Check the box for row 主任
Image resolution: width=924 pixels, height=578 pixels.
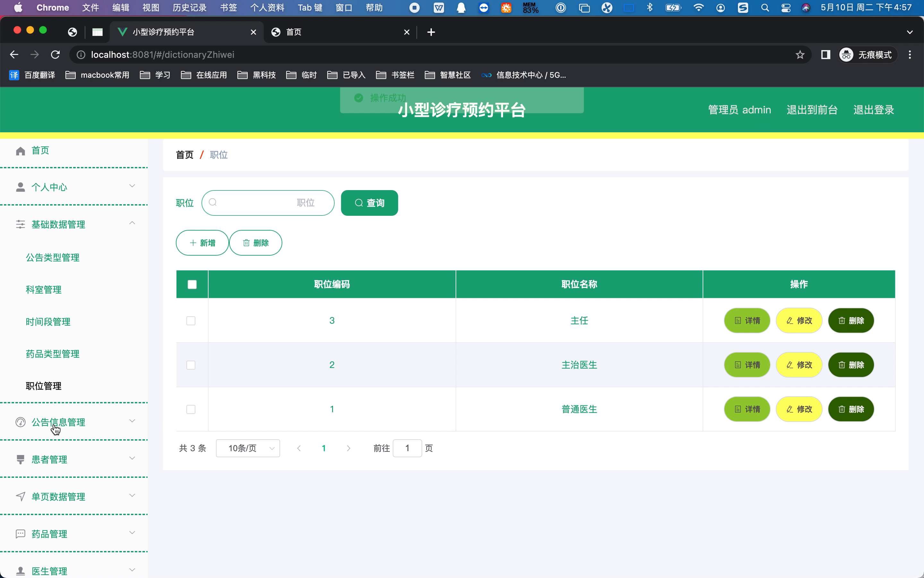point(191,321)
